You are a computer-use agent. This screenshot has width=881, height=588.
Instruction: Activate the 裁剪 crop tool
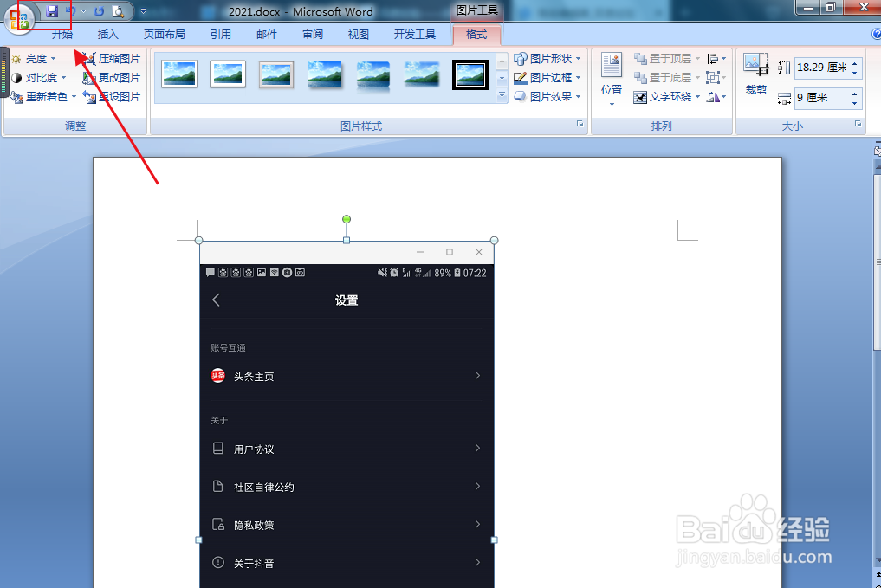(x=755, y=74)
